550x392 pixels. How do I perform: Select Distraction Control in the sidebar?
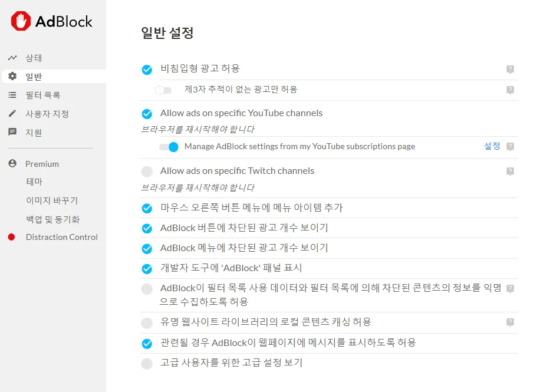tap(61, 237)
